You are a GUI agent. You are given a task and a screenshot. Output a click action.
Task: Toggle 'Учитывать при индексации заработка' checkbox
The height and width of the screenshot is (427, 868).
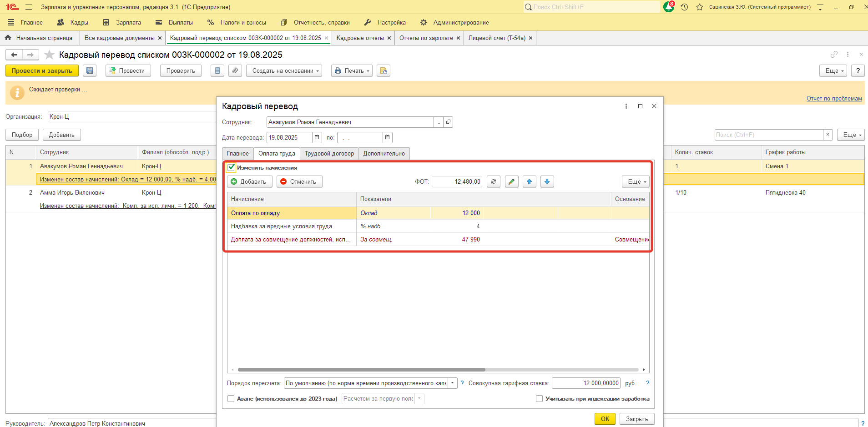539,399
